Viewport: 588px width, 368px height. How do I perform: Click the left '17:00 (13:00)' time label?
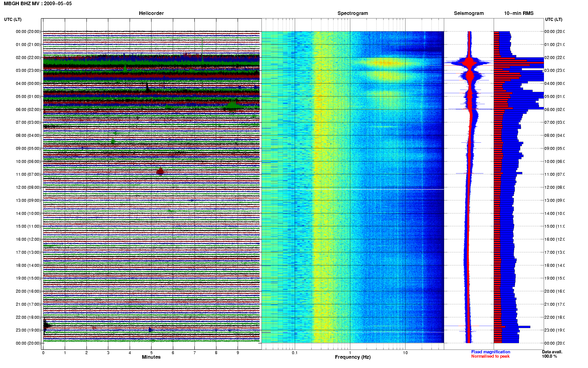pos(28,252)
